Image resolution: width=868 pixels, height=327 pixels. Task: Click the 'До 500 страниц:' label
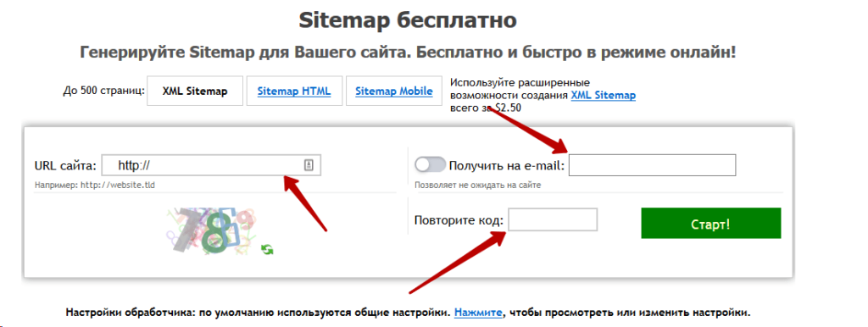click(103, 90)
